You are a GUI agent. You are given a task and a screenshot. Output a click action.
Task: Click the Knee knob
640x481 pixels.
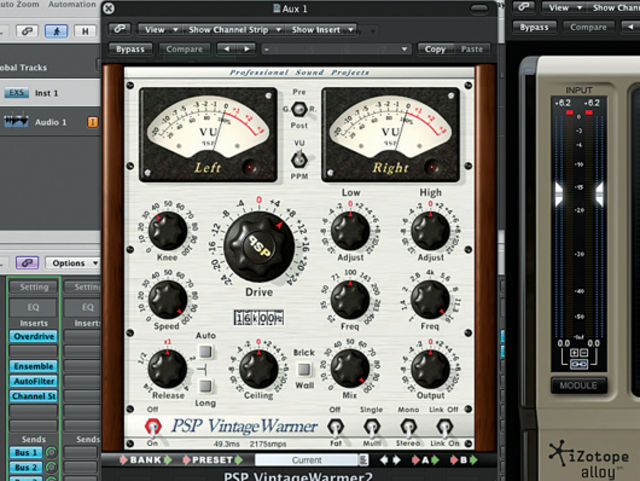(x=167, y=231)
